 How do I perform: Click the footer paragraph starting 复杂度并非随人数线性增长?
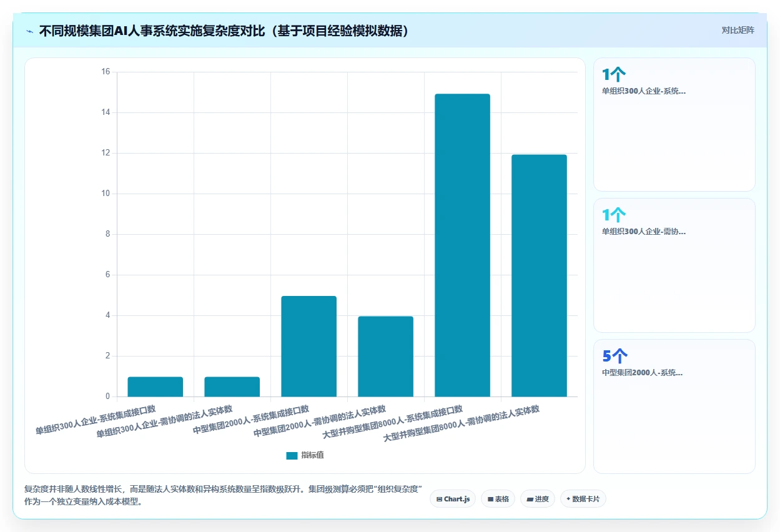(224, 495)
